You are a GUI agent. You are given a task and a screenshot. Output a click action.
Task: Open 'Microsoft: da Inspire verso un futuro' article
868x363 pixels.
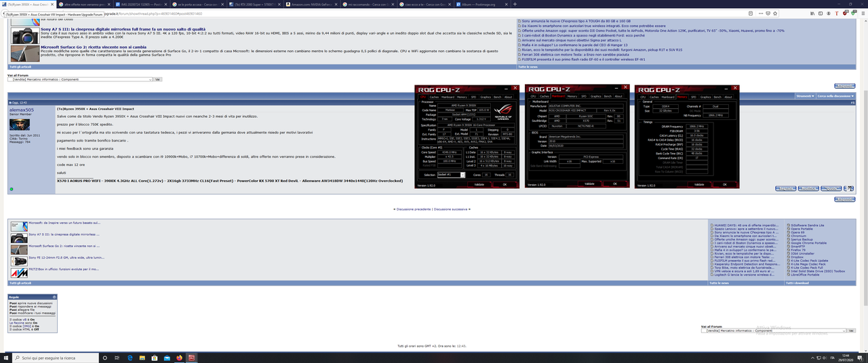(64, 223)
